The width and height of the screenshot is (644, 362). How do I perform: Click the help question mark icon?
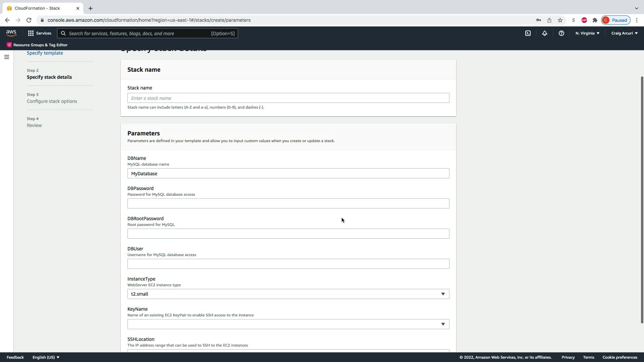561,33
